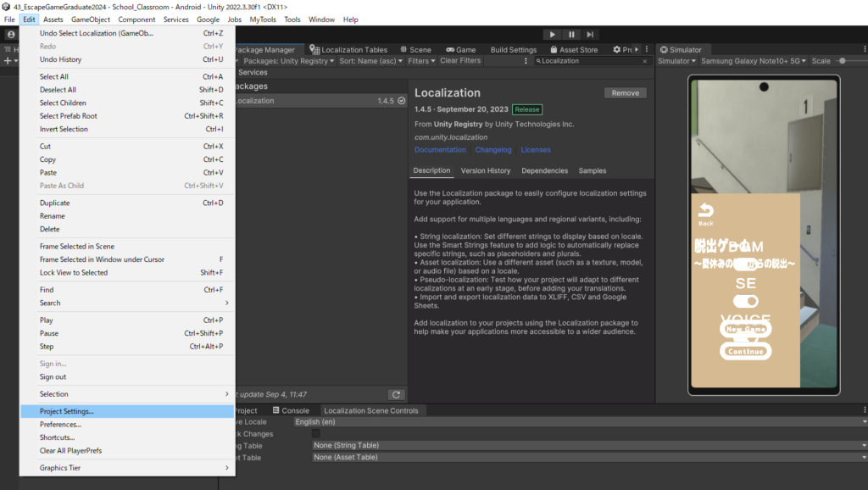Click Remove package button
Image resolution: width=868 pixels, height=490 pixels.
pyautogui.click(x=625, y=93)
